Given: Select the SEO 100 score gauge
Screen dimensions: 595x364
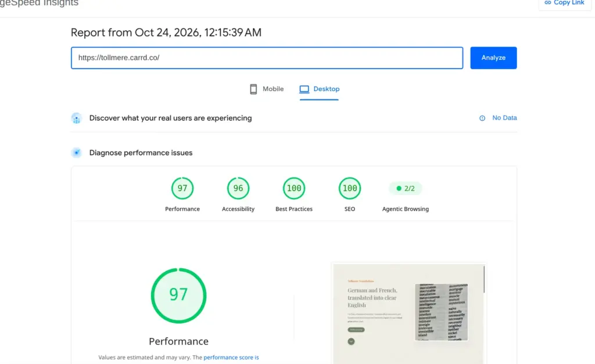Looking at the screenshot, I should click(350, 188).
